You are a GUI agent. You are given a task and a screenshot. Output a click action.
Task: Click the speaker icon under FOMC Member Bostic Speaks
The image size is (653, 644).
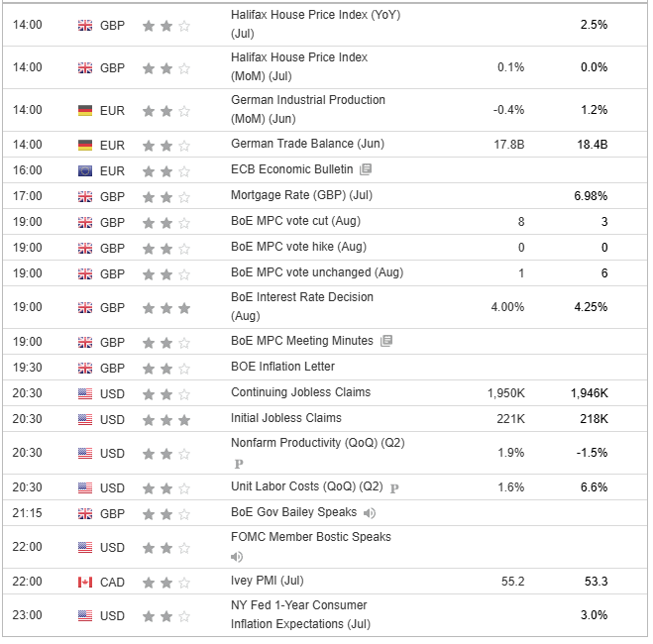237,557
